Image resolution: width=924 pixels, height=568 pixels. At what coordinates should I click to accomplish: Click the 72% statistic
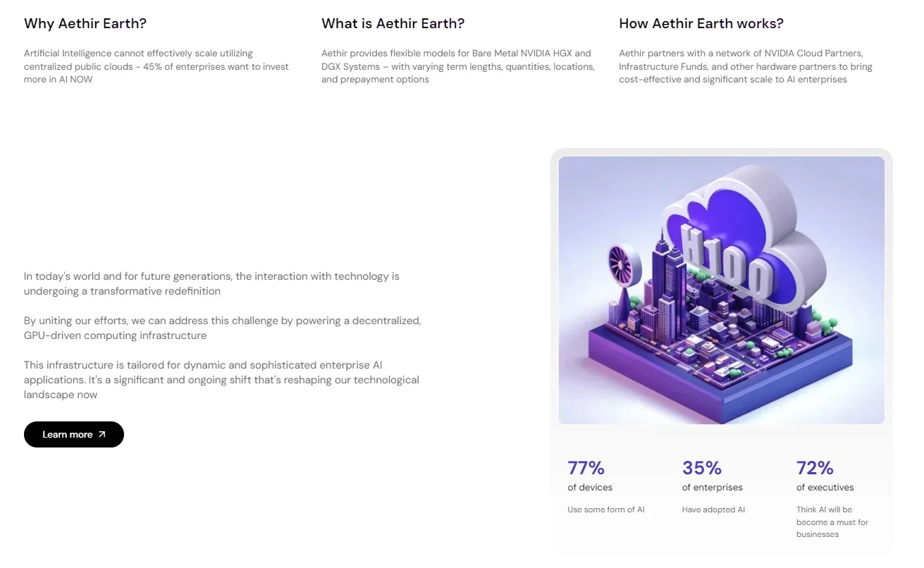[x=815, y=467]
